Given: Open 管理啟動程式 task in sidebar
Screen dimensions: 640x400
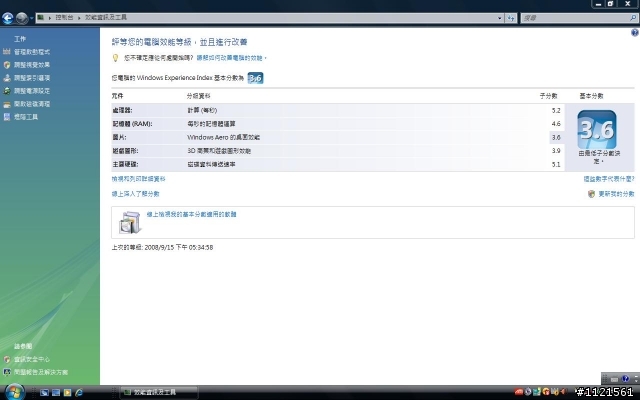Looking at the screenshot, I should point(32,52).
